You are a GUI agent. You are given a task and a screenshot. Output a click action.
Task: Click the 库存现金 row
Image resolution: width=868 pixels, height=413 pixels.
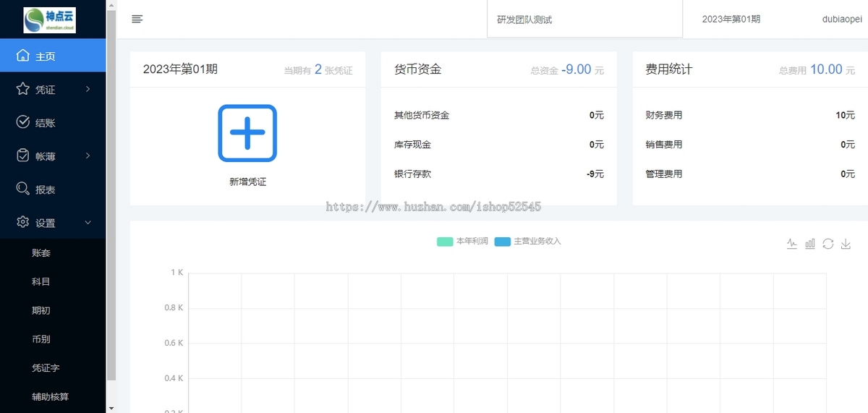[x=498, y=145]
